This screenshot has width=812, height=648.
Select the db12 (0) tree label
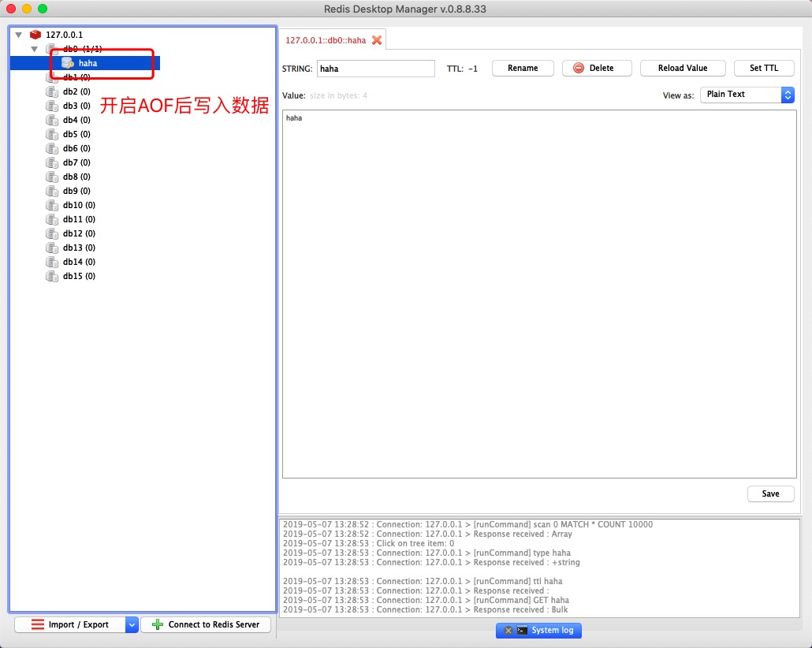click(x=80, y=233)
